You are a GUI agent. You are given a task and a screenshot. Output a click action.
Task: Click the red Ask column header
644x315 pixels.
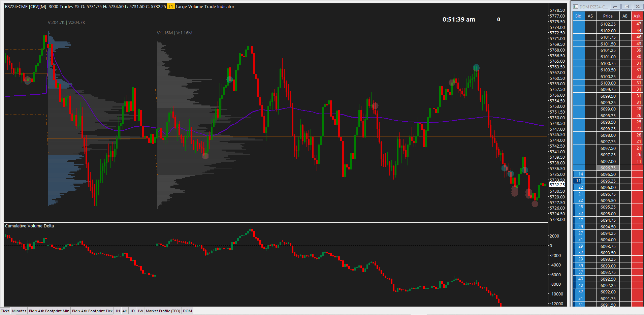637,16
